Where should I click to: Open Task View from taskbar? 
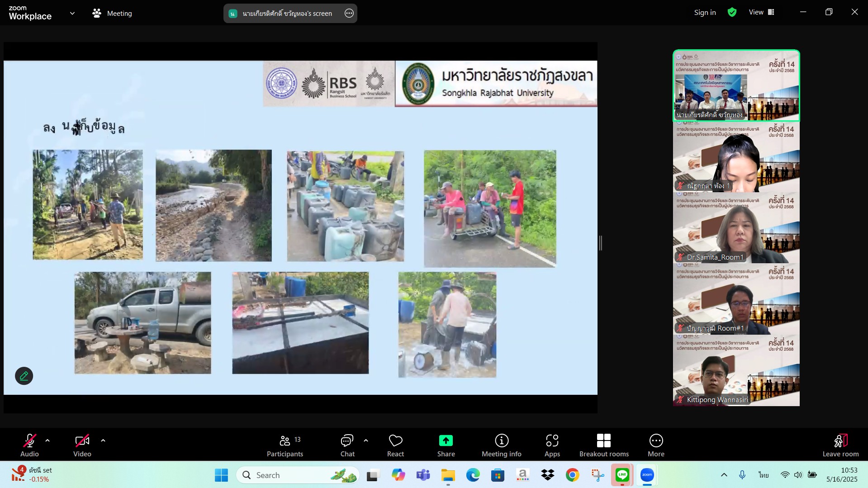pos(373,475)
